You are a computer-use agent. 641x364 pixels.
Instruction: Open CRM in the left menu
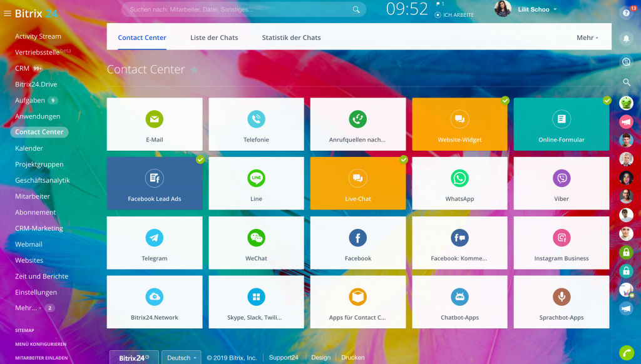click(x=22, y=68)
